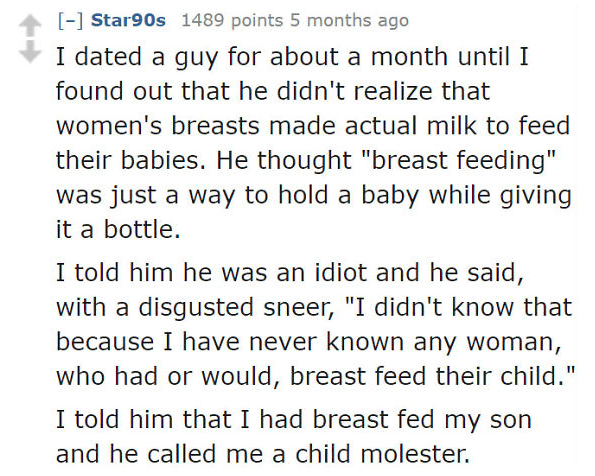Click the words 'it a bottle.'

(118, 229)
